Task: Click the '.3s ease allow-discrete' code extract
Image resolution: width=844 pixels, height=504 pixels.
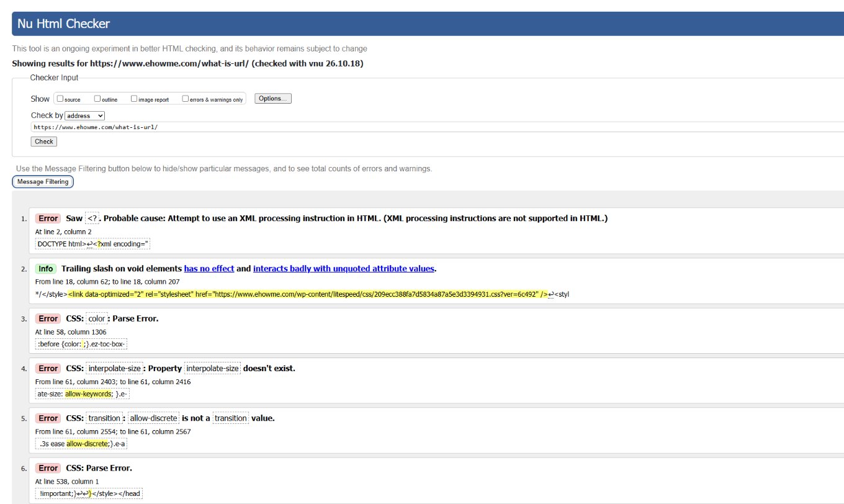Action: point(81,444)
